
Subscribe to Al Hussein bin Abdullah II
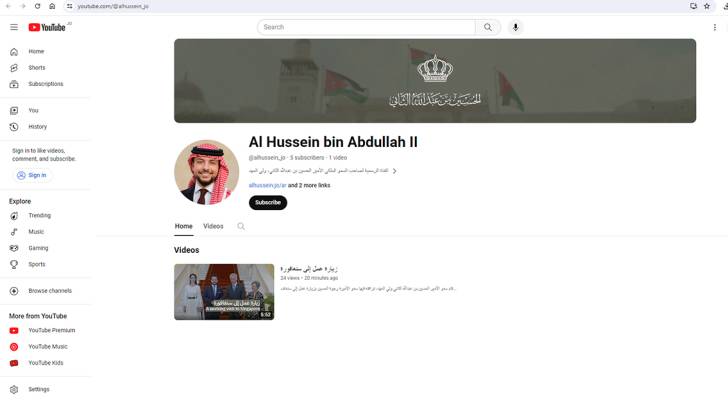[268, 203]
